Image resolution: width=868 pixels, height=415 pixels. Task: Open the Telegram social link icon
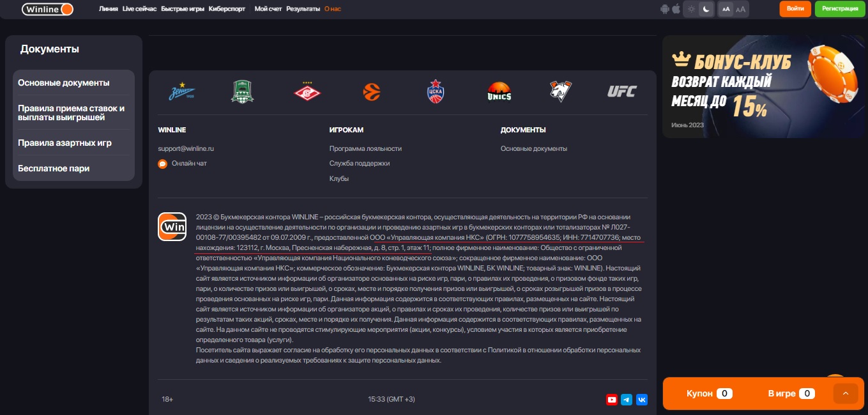tap(627, 400)
